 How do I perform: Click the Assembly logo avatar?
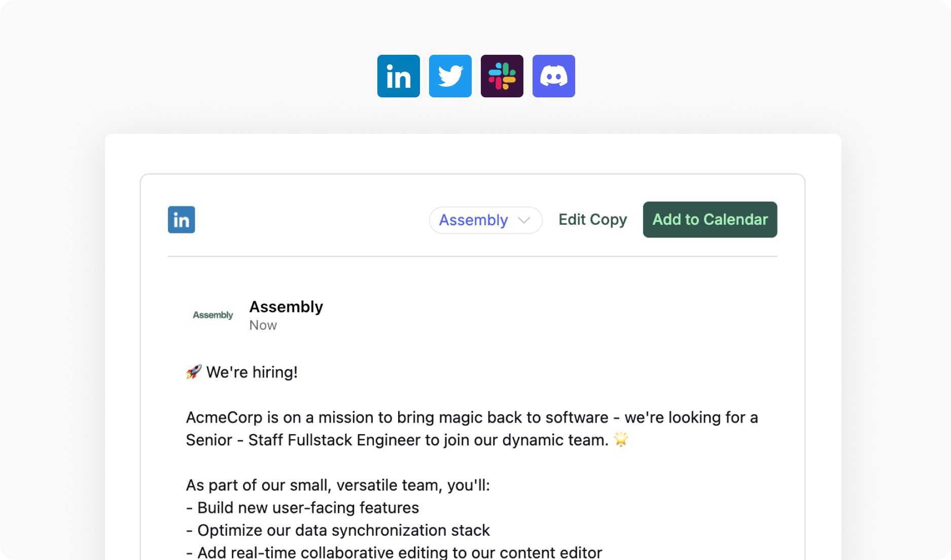point(213,315)
